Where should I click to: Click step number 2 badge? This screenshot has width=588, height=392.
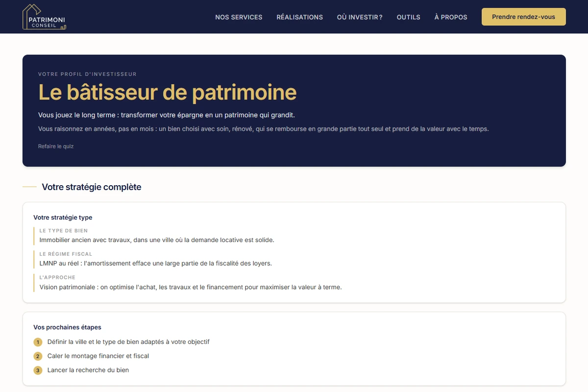pos(38,356)
